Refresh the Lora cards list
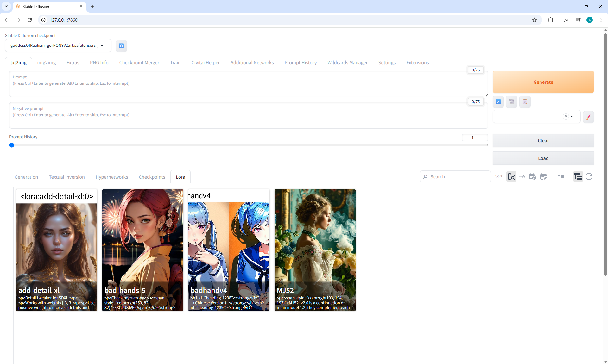 (589, 176)
